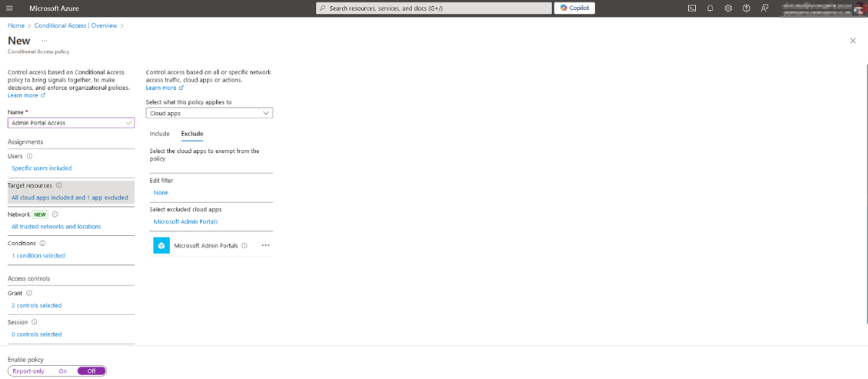Switch to the Exclude tab

(x=192, y=134)
